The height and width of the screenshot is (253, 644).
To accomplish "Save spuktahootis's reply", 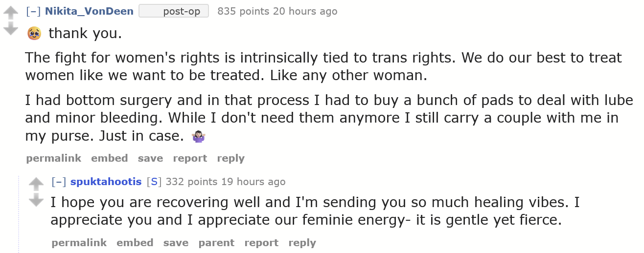I will pos(176,243).
